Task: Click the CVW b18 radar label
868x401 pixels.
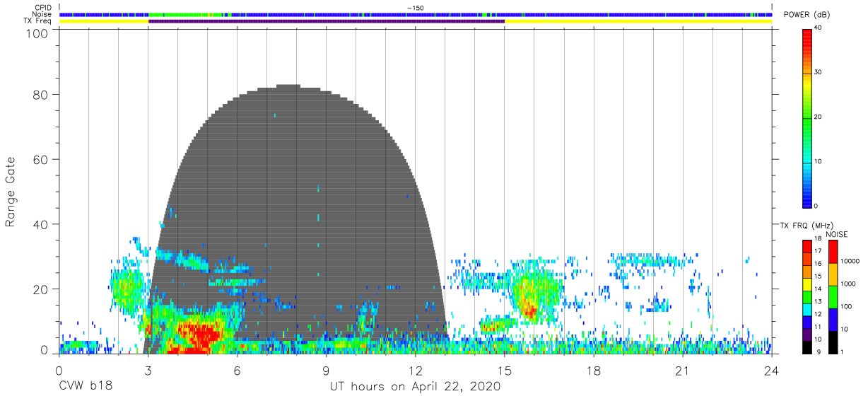Action: (x=85, y=387)
